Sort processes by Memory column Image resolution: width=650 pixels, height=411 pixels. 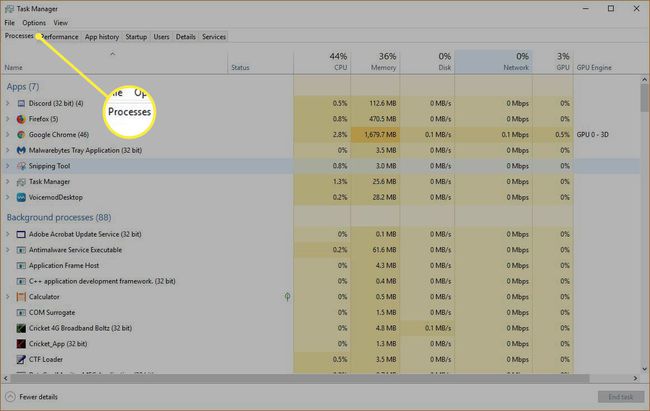[x=375, y=62]
